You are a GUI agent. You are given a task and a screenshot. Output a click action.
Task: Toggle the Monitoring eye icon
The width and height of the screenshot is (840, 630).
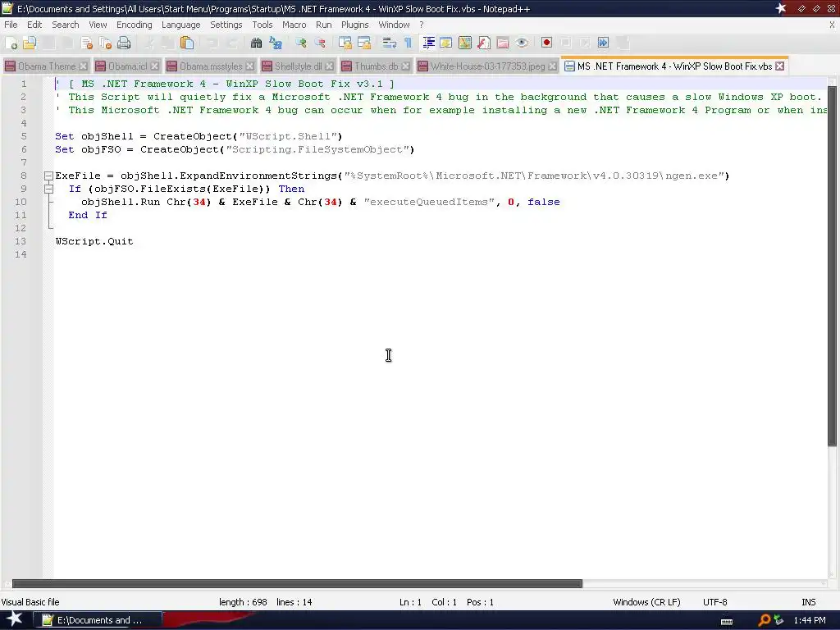(x=522, y=43)
